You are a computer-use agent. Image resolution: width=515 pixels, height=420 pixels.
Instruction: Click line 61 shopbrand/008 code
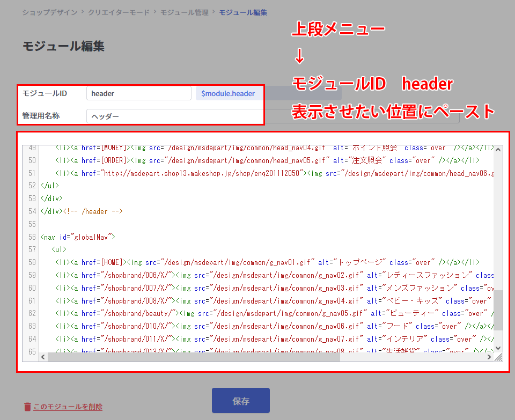[x=273, y=301]
